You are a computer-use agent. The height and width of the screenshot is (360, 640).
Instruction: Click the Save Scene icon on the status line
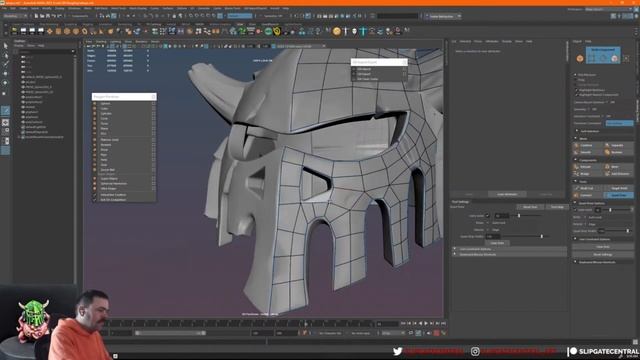point(48,16)
